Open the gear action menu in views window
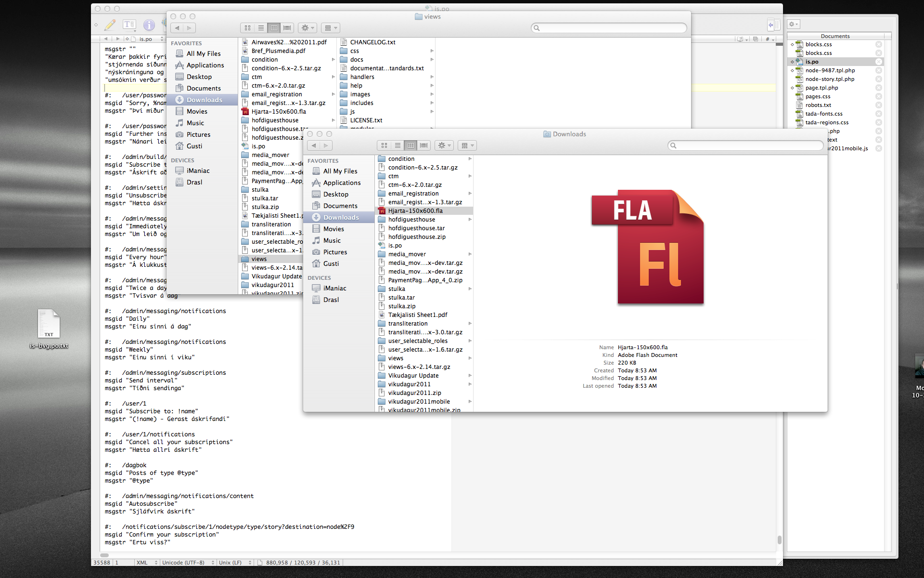This screenshot has width=924, height=578. point(307,28)
